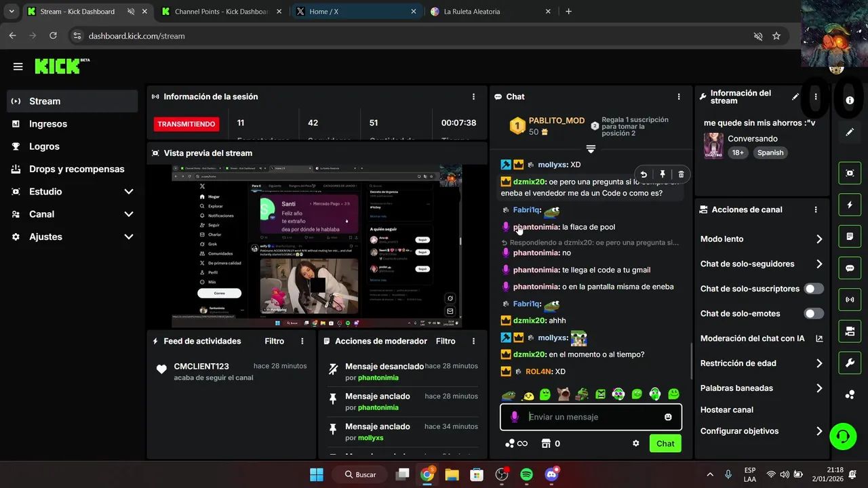Open Feed de actividades three-dot menu

302,341
